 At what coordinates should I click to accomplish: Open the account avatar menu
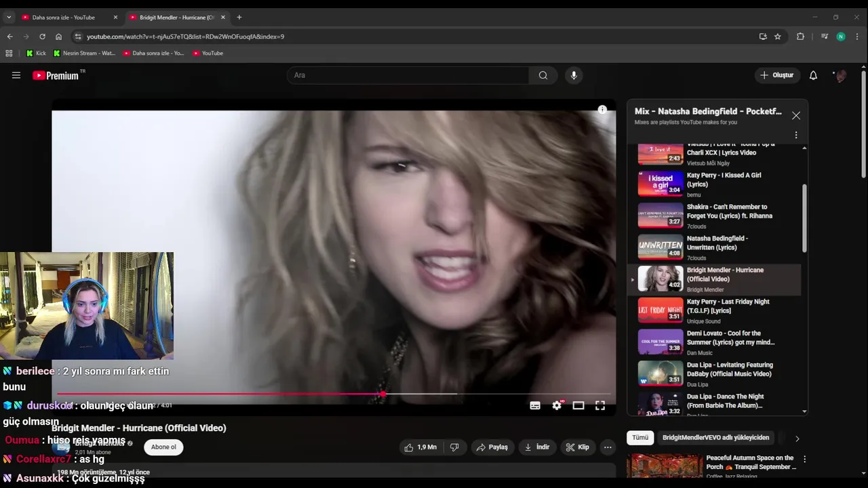(841, 75)
